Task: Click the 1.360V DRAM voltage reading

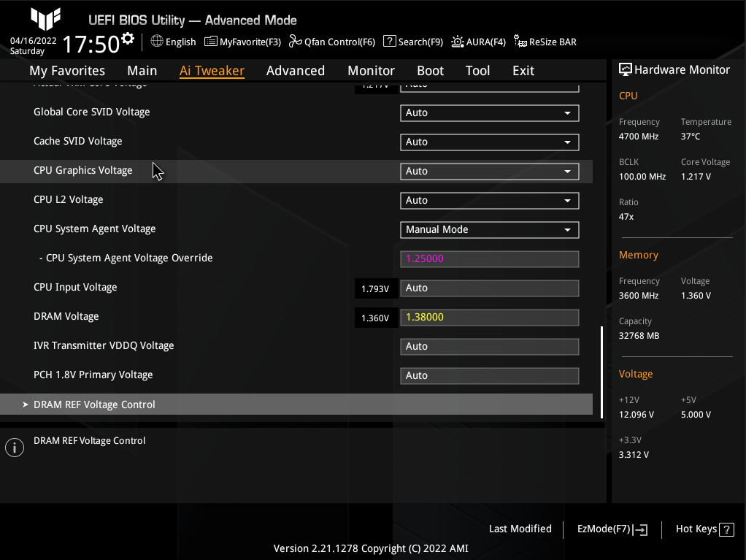Action: 375,318
